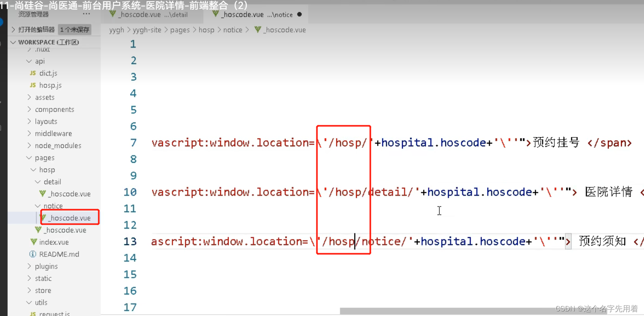The image size is (644, 316).
Task: Expand the store folder
Action: coord(29,290)
